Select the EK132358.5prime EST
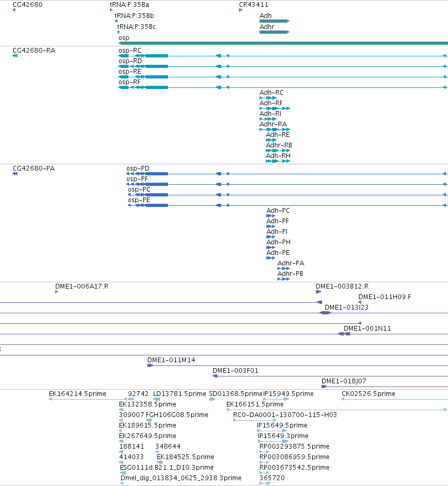The height and width of the screenshot is (486, 448). tap(121, 410)
